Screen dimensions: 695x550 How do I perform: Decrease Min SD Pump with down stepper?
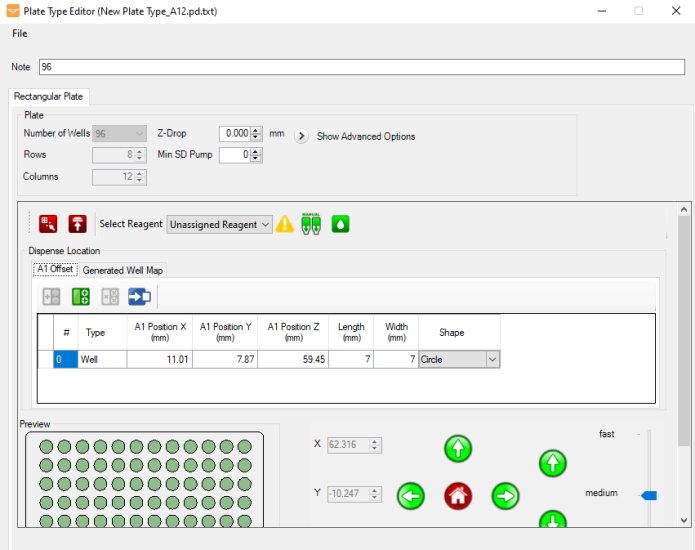[257, 159]
